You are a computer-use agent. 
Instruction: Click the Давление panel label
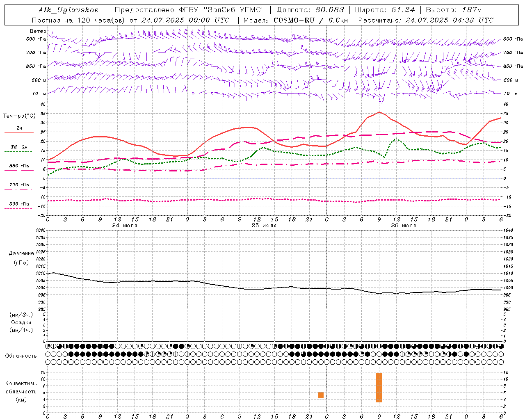tap(21, 253)
